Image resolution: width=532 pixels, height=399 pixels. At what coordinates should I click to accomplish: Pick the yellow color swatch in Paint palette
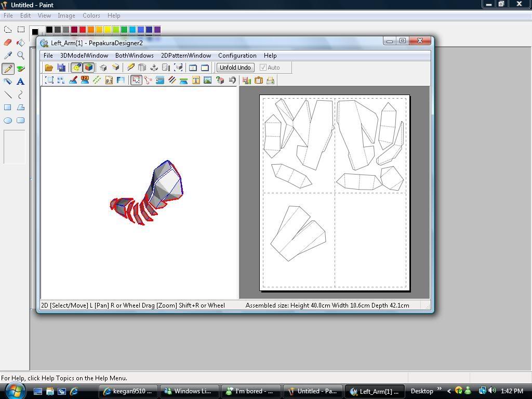(107, 30)
